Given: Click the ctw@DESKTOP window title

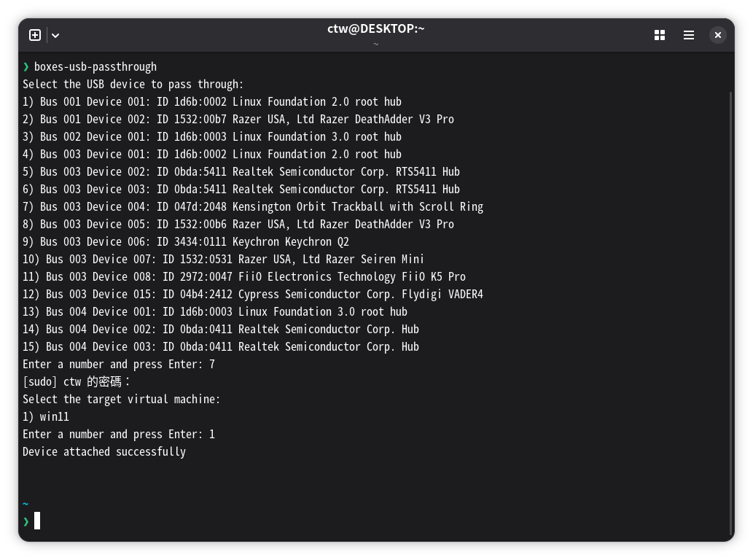Looking at the screenshot, I should (376, 29).
